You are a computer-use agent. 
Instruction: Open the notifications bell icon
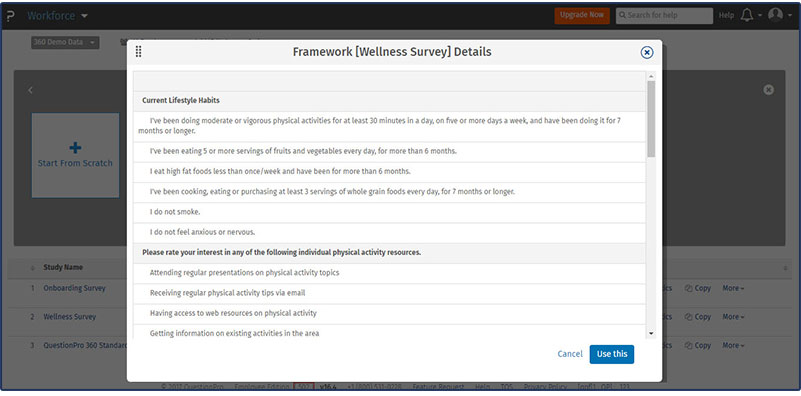(x=747, y=15)
